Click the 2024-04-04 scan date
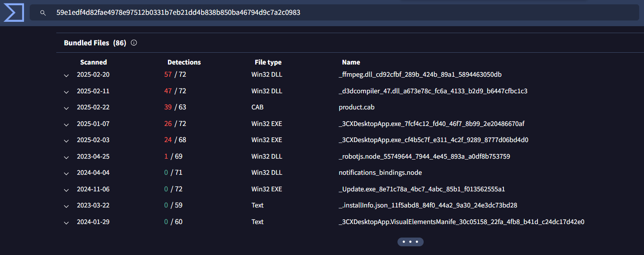 point(93,173)
